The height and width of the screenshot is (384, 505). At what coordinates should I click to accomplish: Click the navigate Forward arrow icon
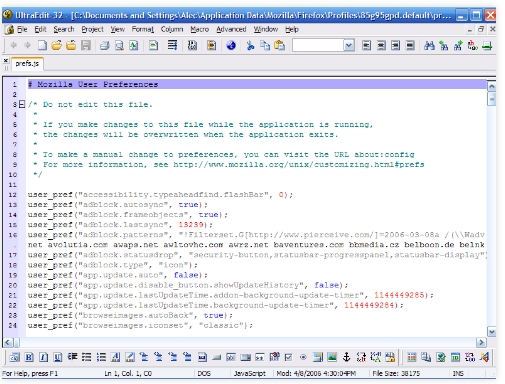(27, 45)
